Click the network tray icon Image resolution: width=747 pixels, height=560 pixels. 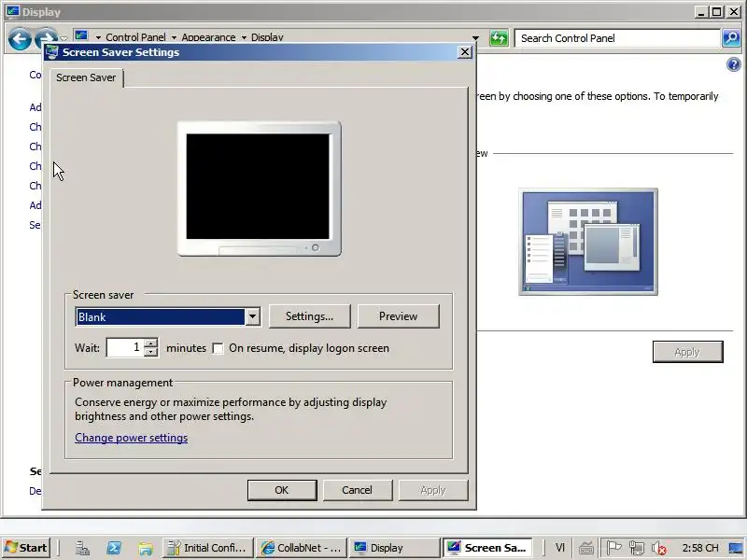coord(636,548)
